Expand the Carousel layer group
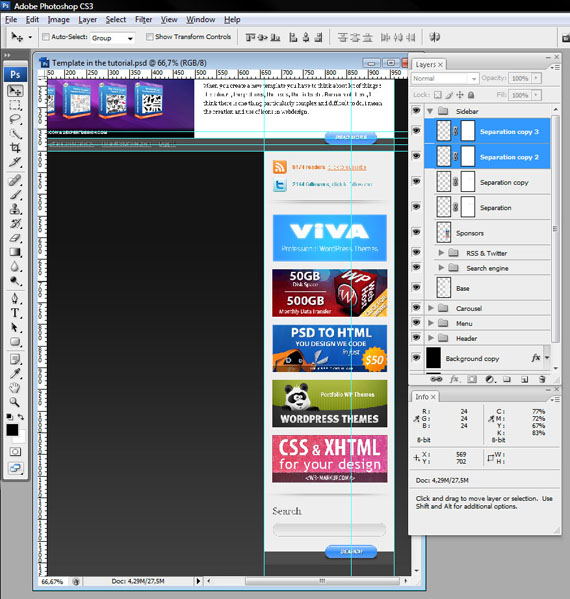This screenshot has width=570, height=599. 431,308
